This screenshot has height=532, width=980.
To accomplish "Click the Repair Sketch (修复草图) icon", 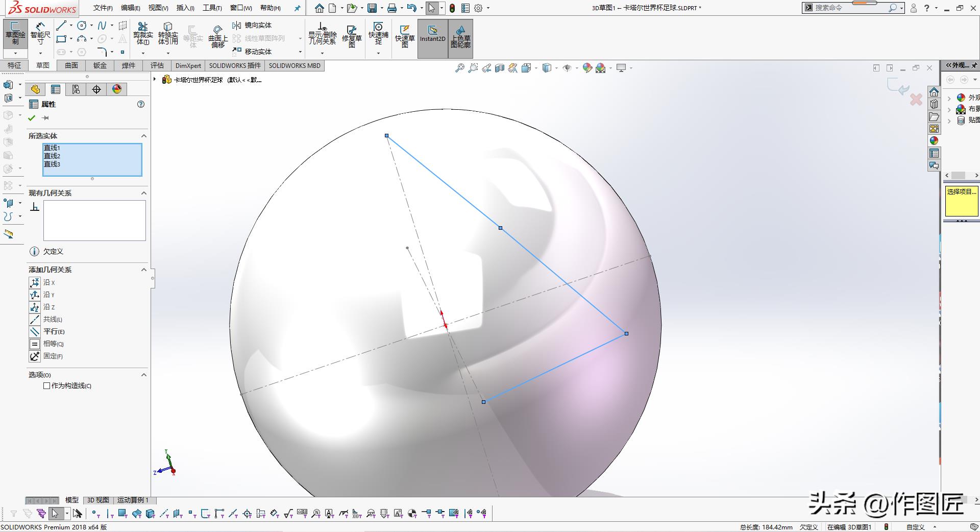I will [x=352, y=35].
